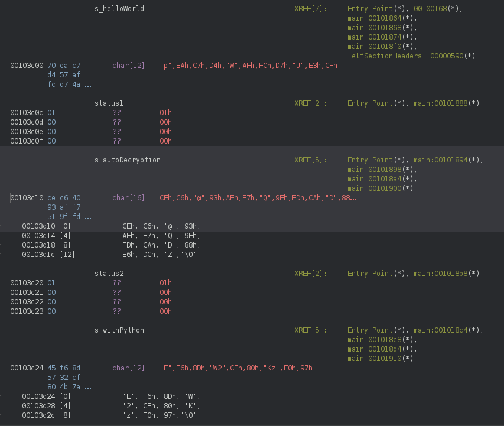Go to xref main:00101868(*)
This screenshot has height=426, width=504.
pyautogui.click(x=381, y=28)
